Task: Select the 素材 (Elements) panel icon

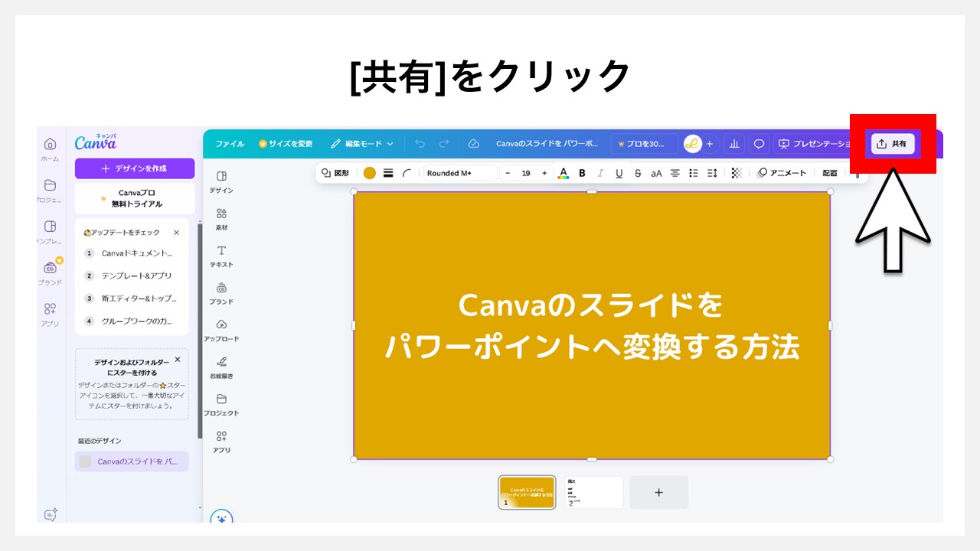Action: 221,218
